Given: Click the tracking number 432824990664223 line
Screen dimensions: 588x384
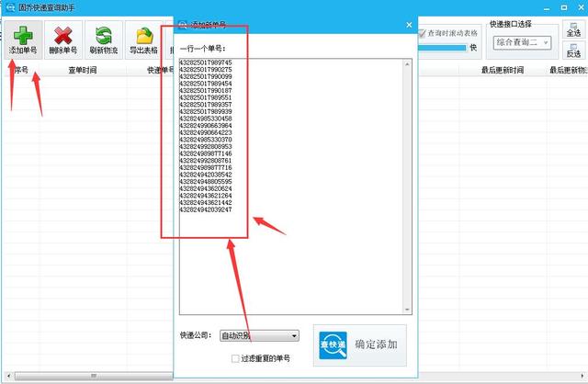Looking at the screenshot, I should coord(206,132).
